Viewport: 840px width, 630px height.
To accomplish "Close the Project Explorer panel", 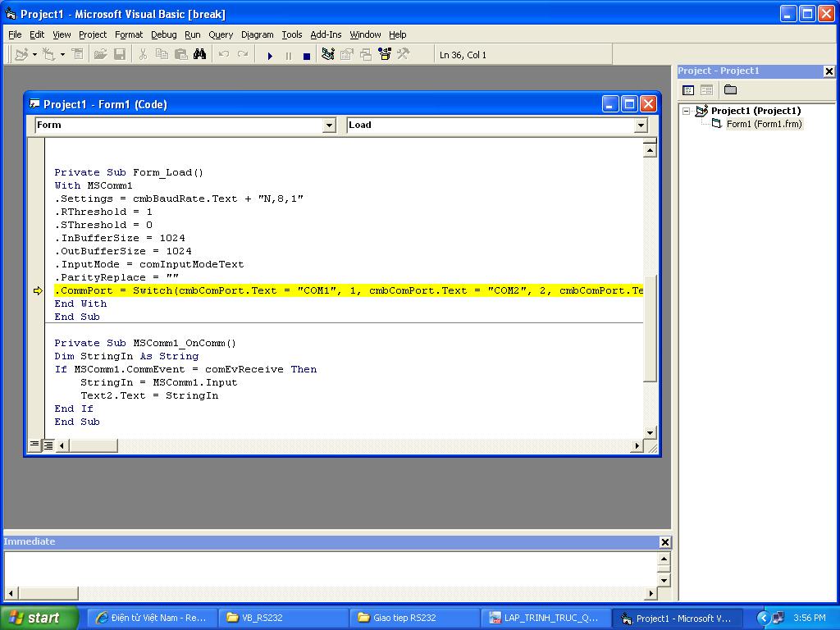I will 829,71.
